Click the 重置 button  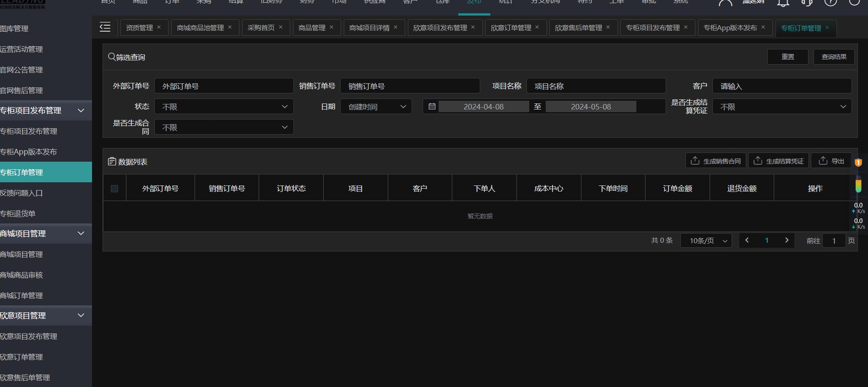(x=788, y=57)
